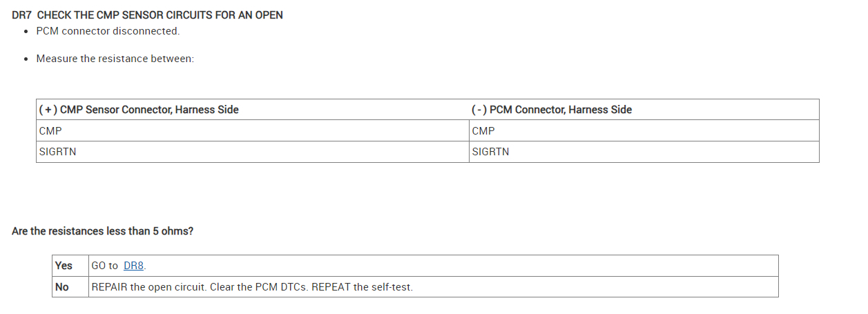Click bullet dot before 'PCM connector disconnected'
The width and height of the screenshot is (868, 314).
pyautogui.click(x=26, y=32)
